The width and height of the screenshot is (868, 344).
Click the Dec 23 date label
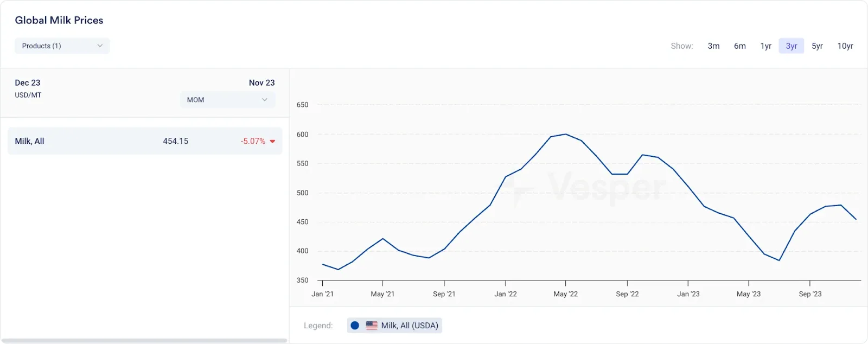coord(28,83)
